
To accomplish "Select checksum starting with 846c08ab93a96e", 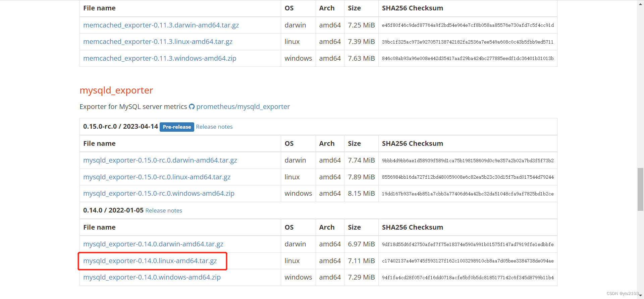I will tap(468, 58).
